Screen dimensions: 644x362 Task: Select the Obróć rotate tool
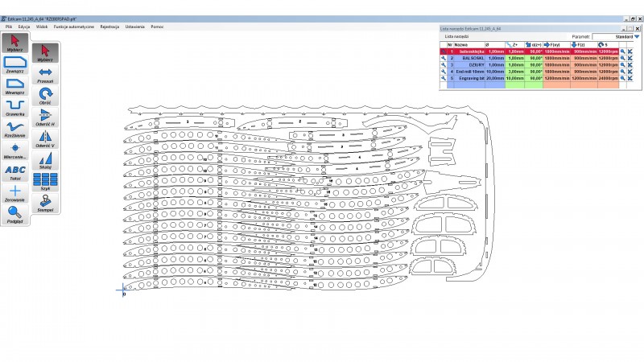(x=45, y=96)
